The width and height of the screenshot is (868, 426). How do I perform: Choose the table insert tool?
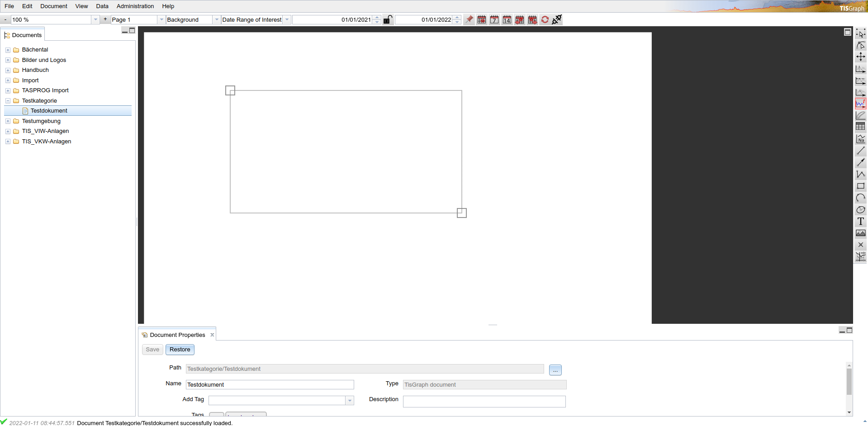click(x=860, y=127)
